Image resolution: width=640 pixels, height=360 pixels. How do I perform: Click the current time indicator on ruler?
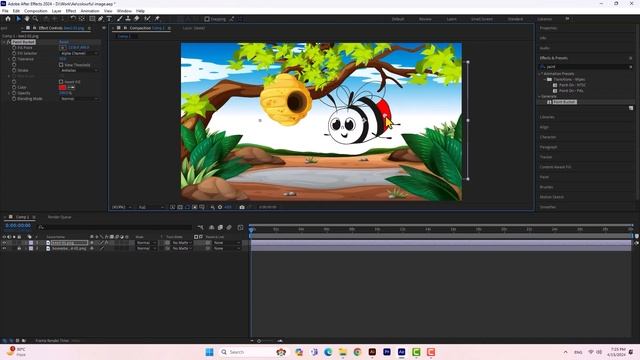[251, 229]
